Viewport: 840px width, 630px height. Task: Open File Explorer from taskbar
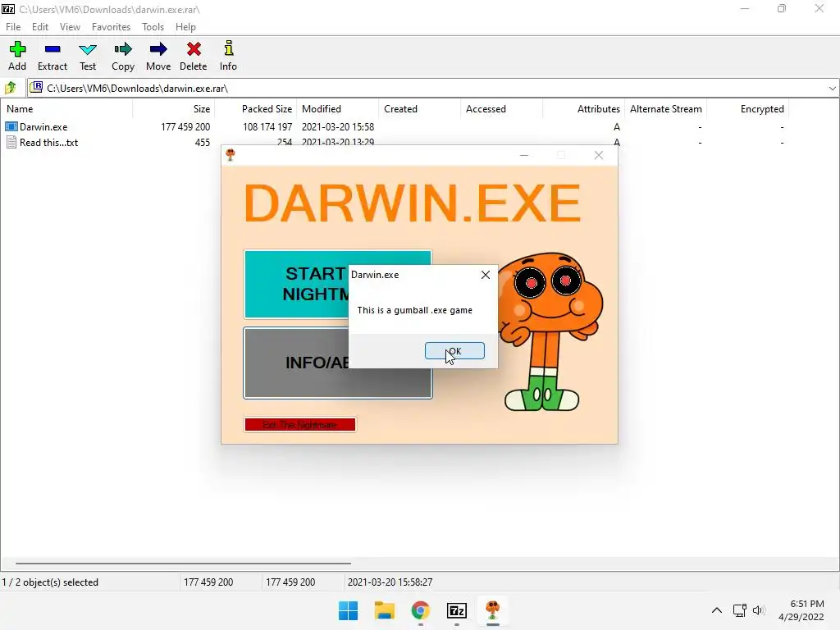(384, 610)
